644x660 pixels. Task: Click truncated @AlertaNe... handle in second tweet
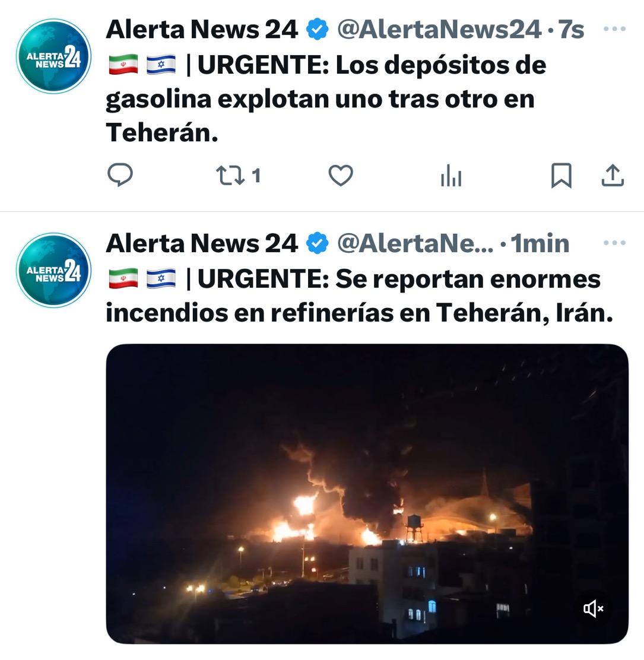click(415, 243)
